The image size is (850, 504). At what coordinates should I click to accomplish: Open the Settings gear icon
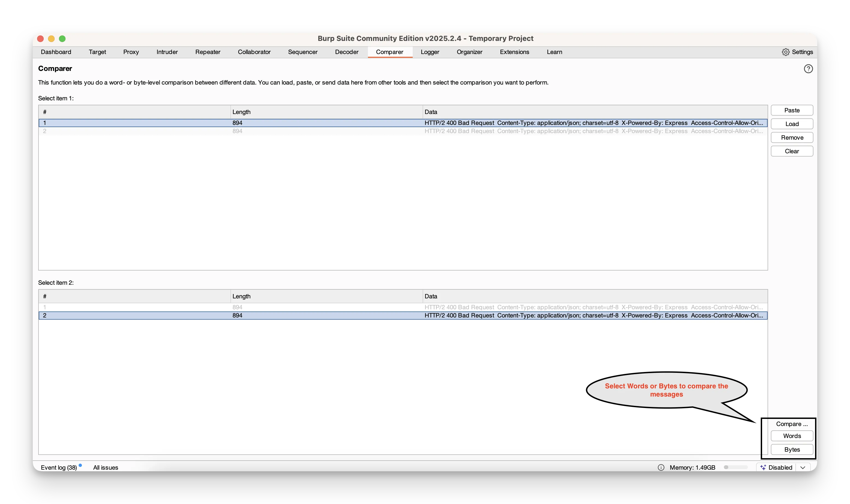785,52
